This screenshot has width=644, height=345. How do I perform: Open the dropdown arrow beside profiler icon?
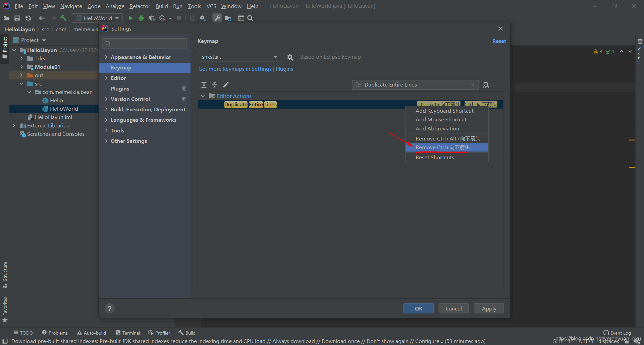pyautogui.click(x=170, y=18)
